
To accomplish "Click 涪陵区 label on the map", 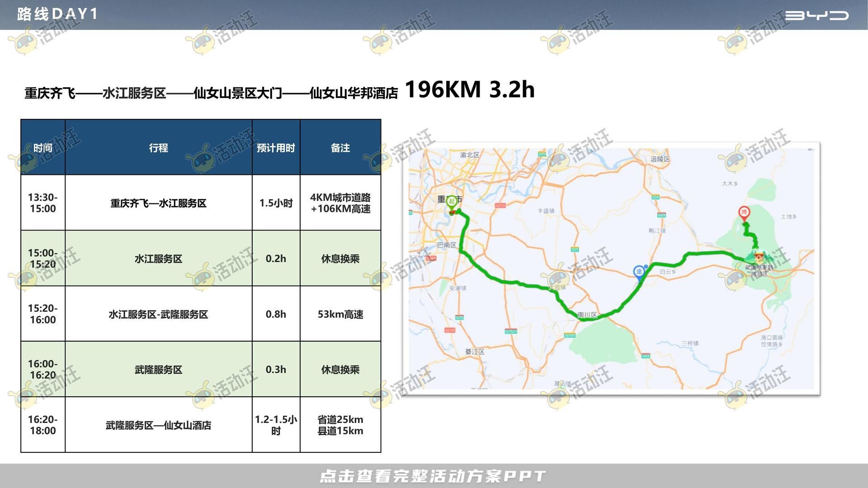I will pos(660,159).
